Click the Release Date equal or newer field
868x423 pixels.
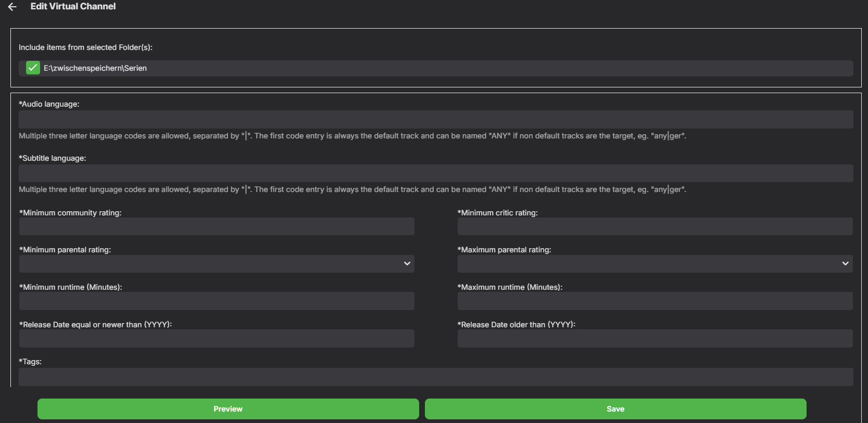217,339
